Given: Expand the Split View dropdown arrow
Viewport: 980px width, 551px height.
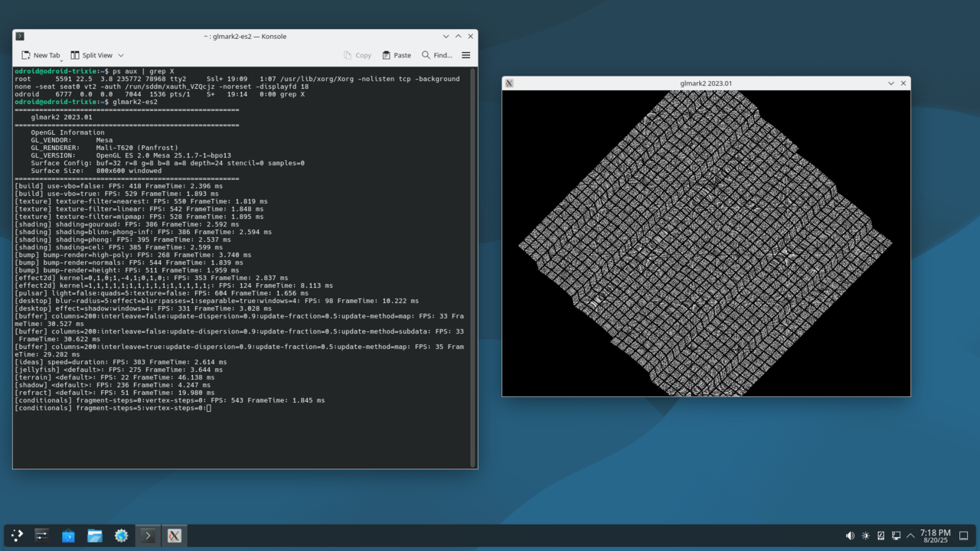Looking at the screenshot, I should [x=121, y=55].
